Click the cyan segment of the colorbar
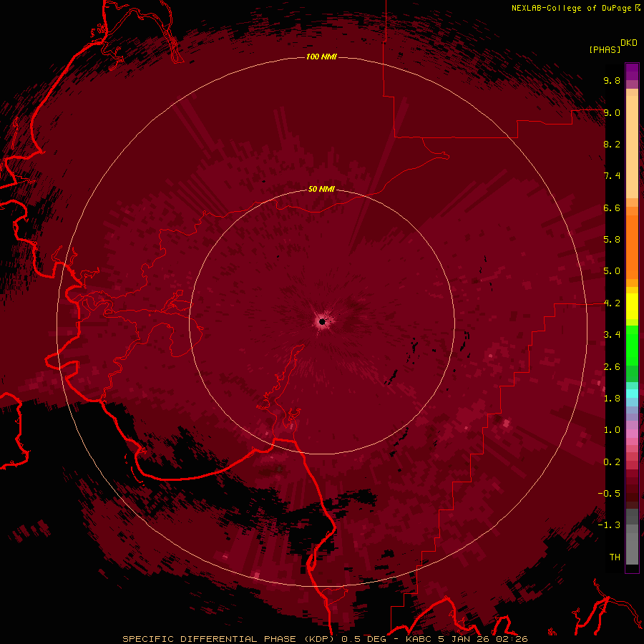The height and width of the screenshot is (644, 644). pyautogui.click(x=632, y=393)
